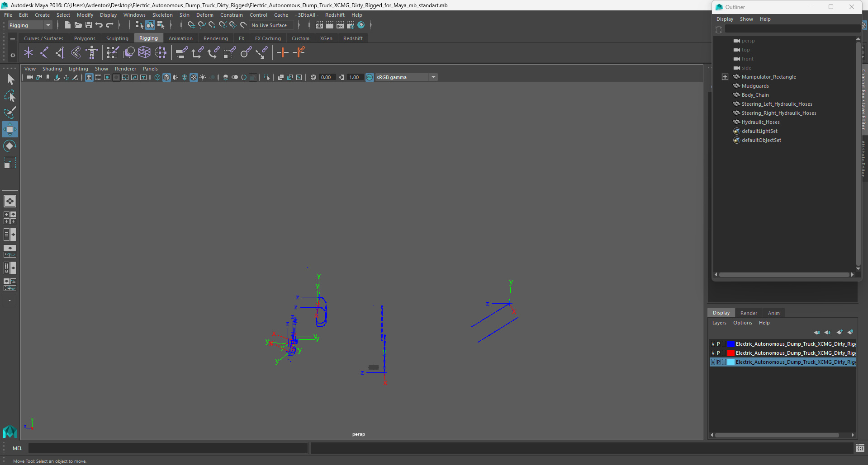Save the scene with the floppy icon
Viewport: 868px width, 465px height.
pyautogui.click(x=89, y=25)
